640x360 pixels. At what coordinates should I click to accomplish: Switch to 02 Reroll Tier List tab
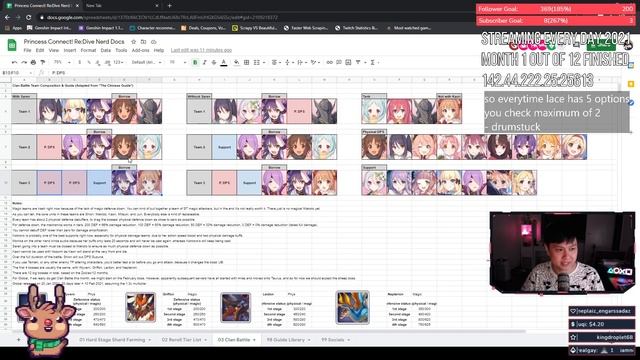click(x=182, y=340)
